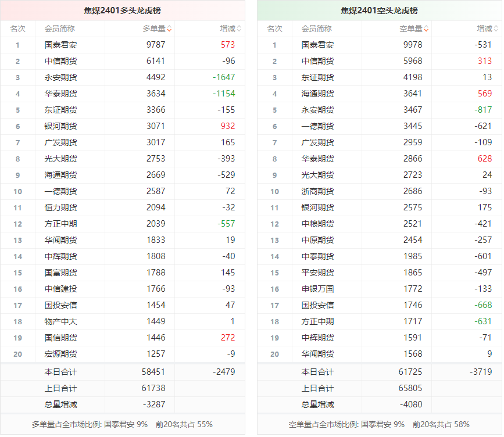The height and width of the screenshot is (437, 504).
Task: Select 国泰君安 in the short table
Action: (x=317, y=45)
